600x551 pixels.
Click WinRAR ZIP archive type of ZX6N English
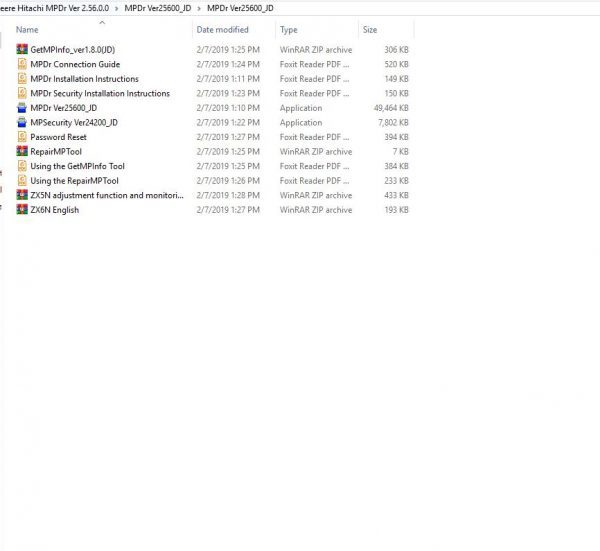(316, 210)
